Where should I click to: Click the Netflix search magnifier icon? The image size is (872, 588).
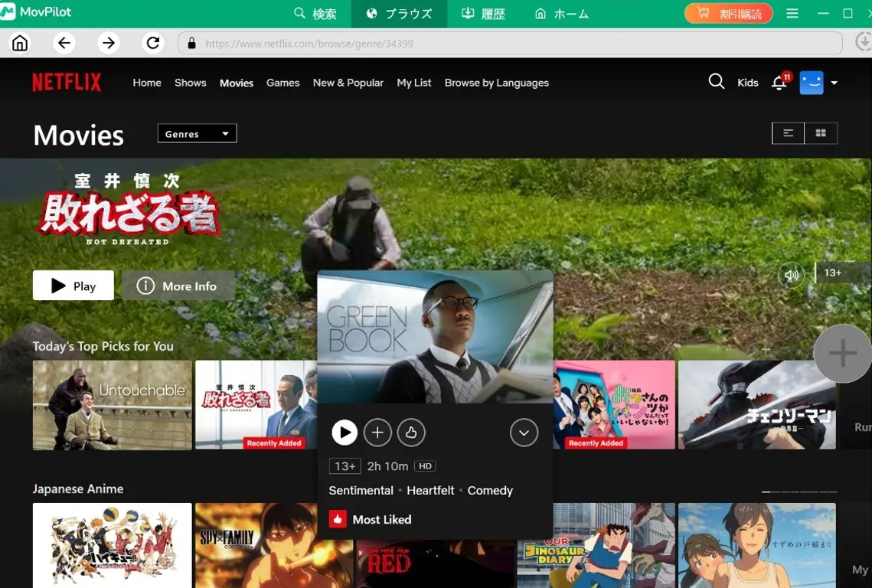pyautogui.click(x=717, y=82)
